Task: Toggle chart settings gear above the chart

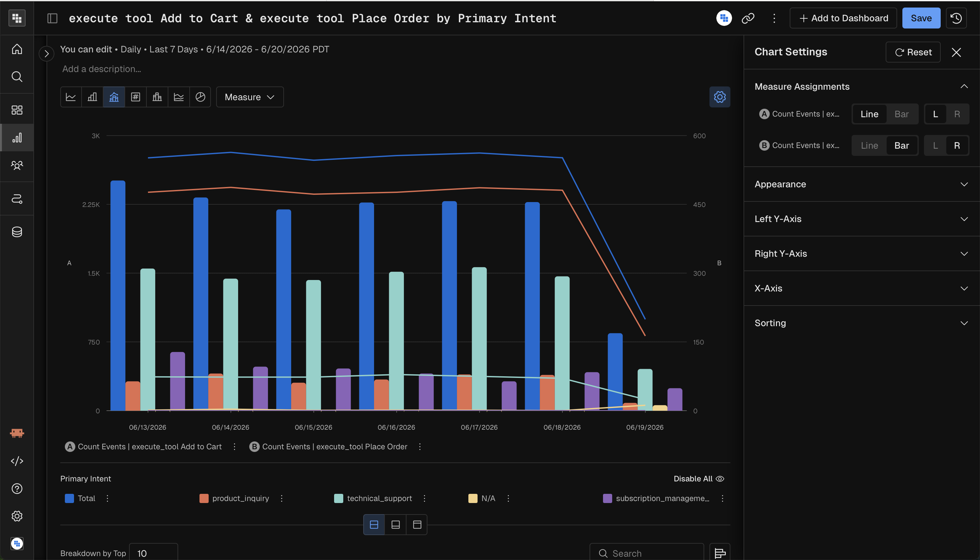Action: [720, 97]
